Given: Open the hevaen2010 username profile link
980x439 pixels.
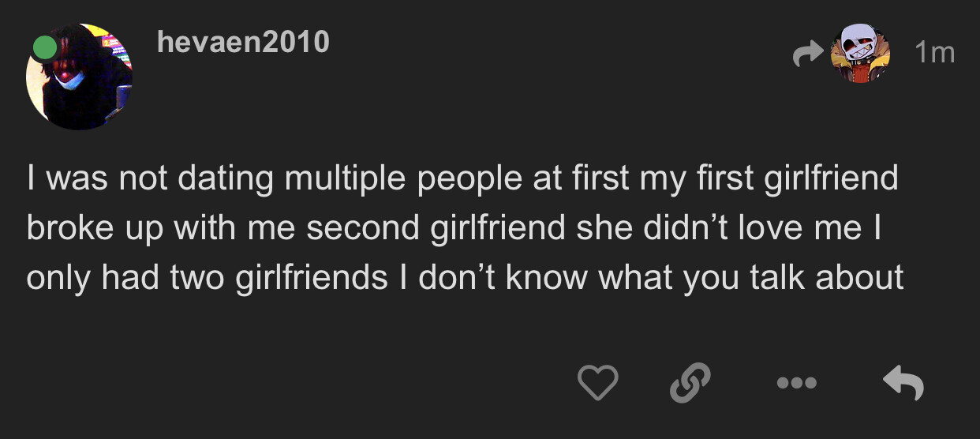Looking at the screenshot, I should click(243, 42).
